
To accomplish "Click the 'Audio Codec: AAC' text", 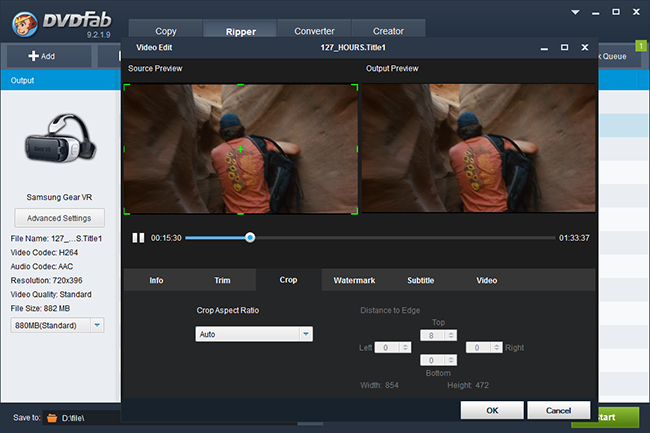I will tap(41, 266).
